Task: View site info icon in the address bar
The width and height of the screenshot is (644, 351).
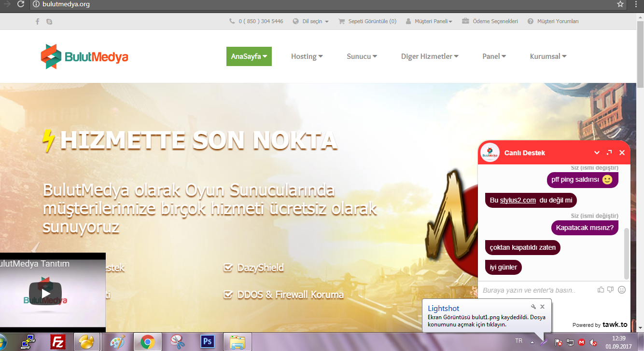Action: (x=36, y=4)
